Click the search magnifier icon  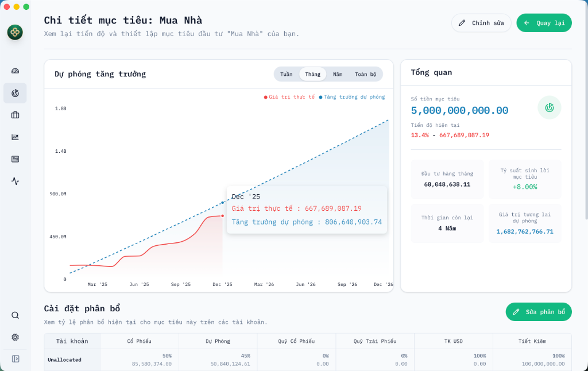point(15,315)
